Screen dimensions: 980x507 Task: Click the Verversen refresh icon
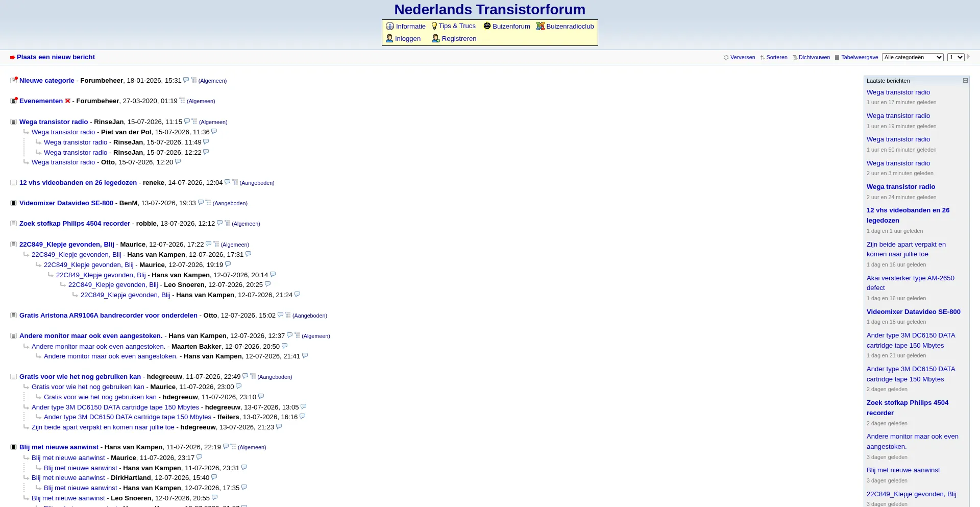726,57
